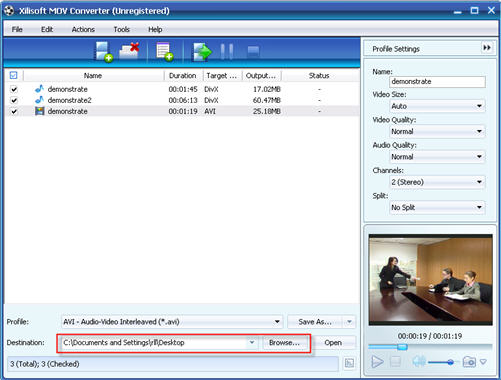Open the Video Size dropdown
Image resolution: width=501 pixels, height=380 pixels.
pos(437,106)
